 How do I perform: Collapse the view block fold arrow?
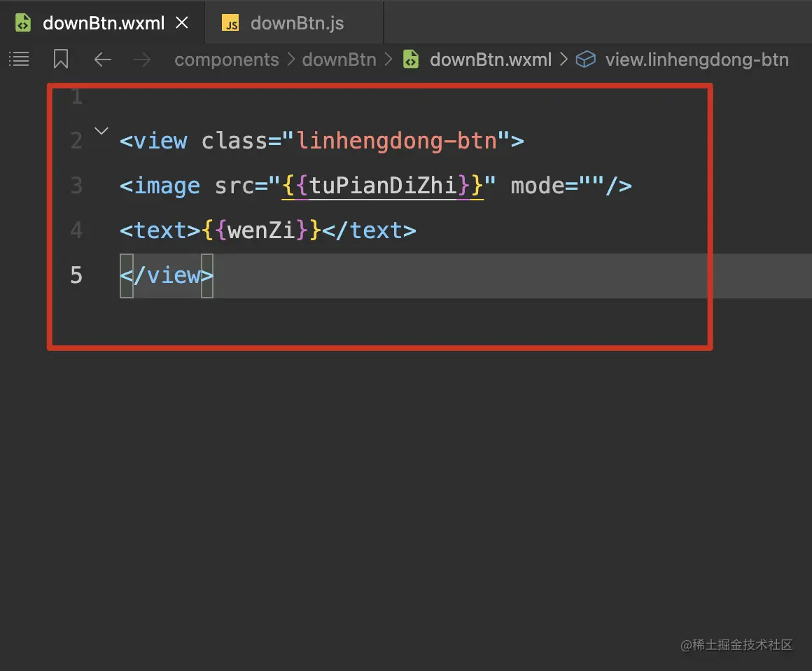tap(101, 130)
